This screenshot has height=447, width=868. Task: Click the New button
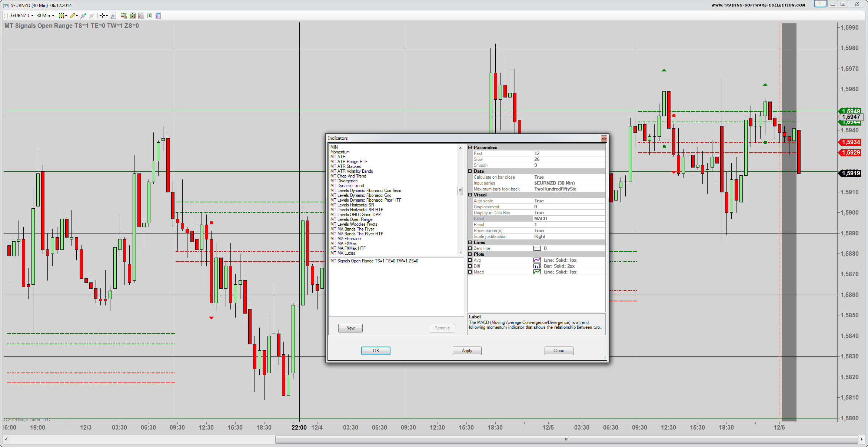pyautogui.click(x=350, y=328)
